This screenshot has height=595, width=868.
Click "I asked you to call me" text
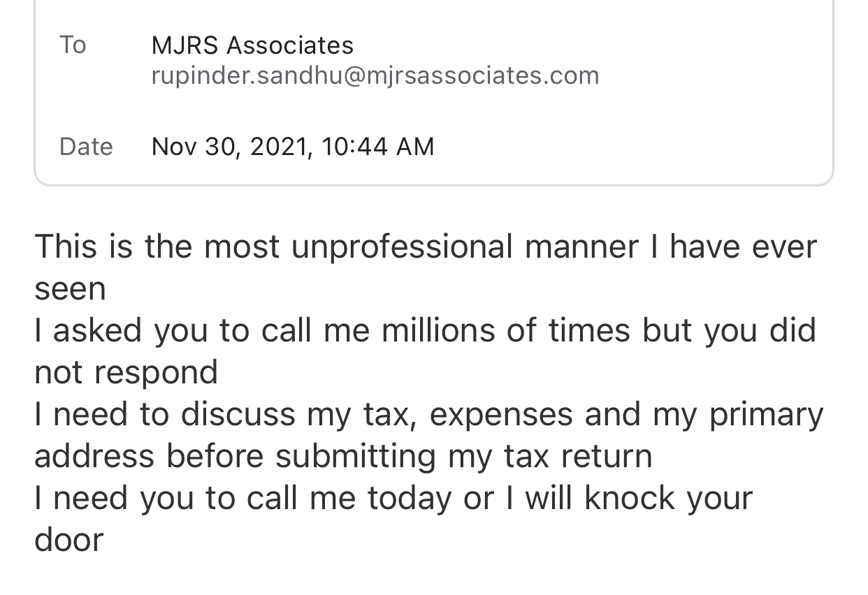201,330
